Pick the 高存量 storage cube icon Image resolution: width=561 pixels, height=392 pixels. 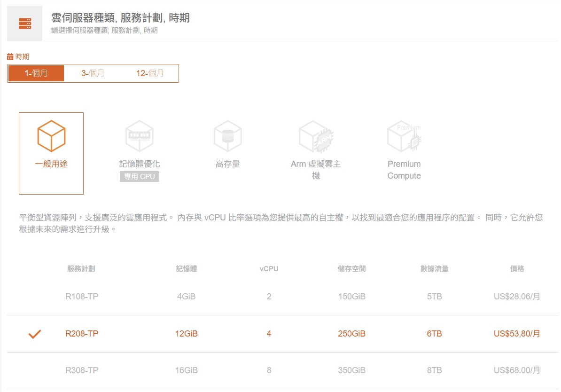coord(228,136)
